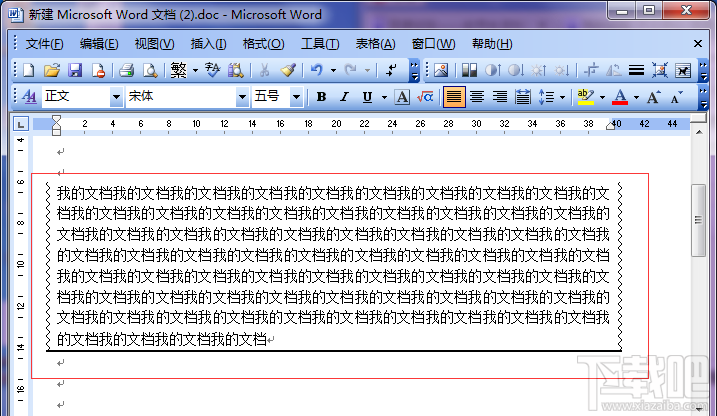Increase picture contrast icon
The image size is (717, 416).
[492, 70]
